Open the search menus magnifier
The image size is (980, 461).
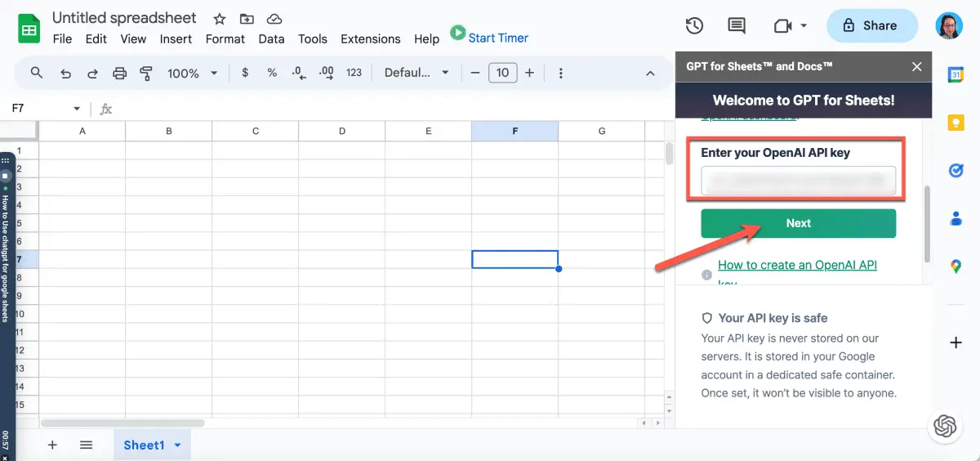point(37,73)
